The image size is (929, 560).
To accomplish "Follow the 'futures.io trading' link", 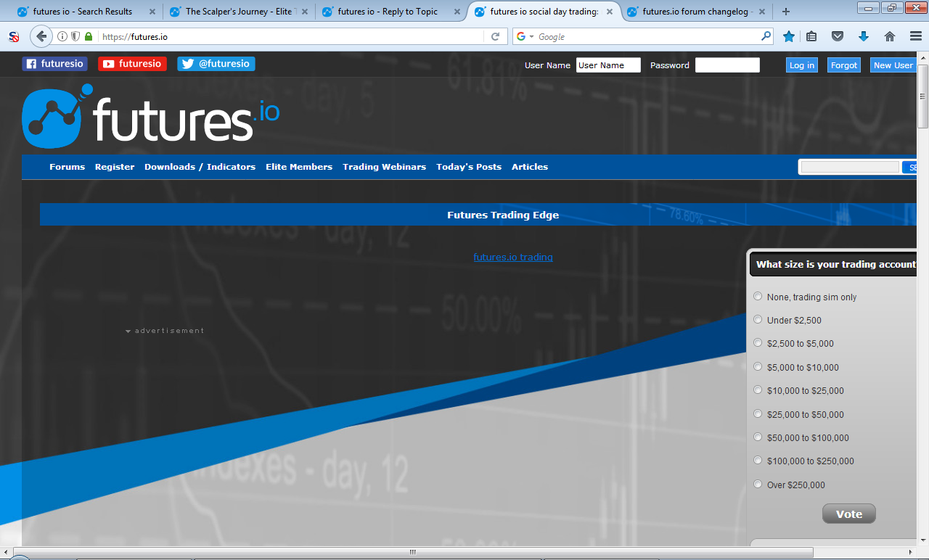I will (513, 257).
